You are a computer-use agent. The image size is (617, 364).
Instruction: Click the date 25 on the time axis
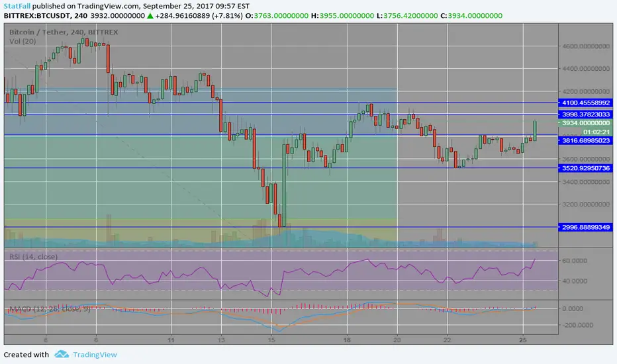[522, 340]
